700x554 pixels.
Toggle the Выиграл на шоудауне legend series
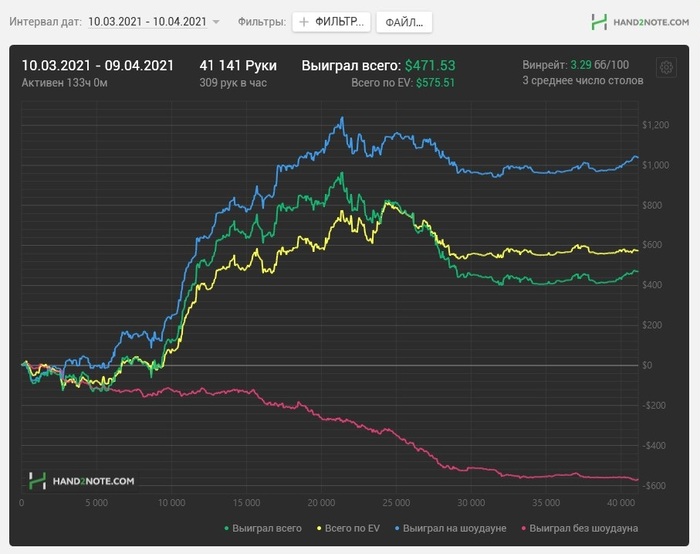[450, 529]
